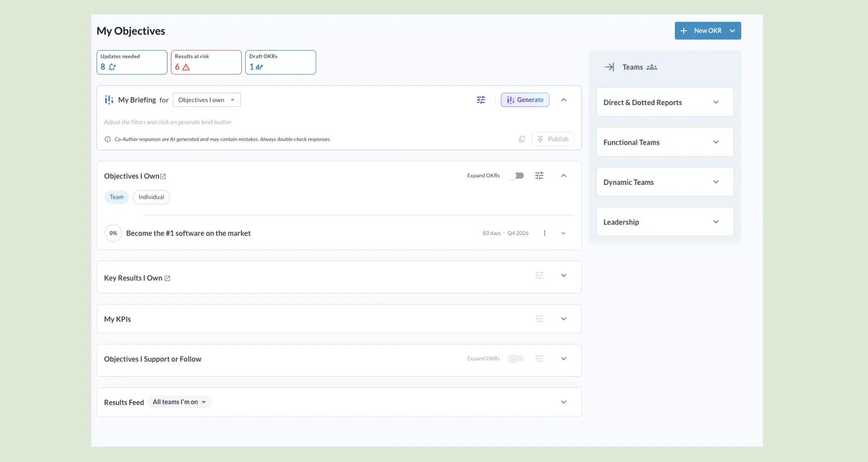Expand the Key Results I Own section
Screen dimensions: 868x462
point(564,276)
